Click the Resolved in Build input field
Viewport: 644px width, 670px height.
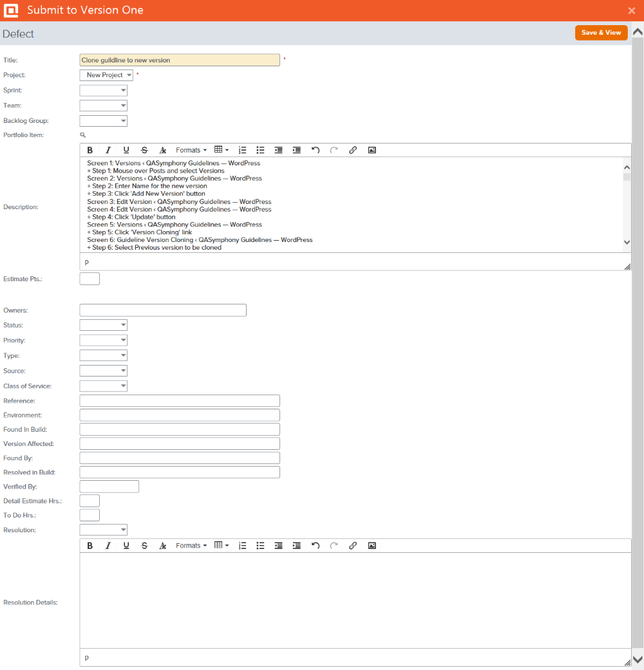pyautogui.click(x=180, y=472)
